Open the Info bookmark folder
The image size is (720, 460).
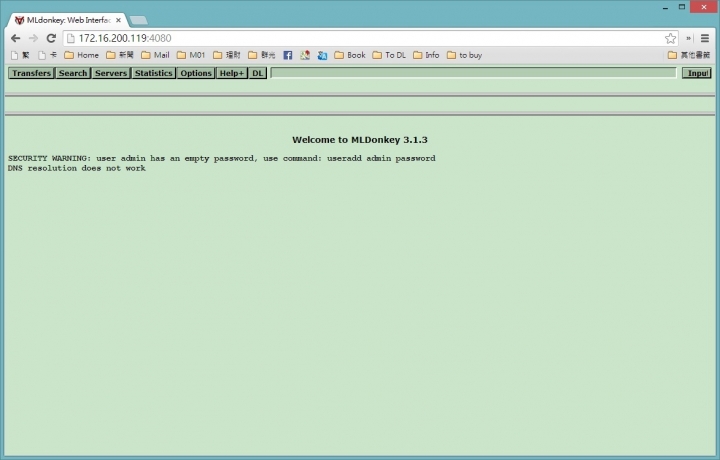tap(426, 55)
